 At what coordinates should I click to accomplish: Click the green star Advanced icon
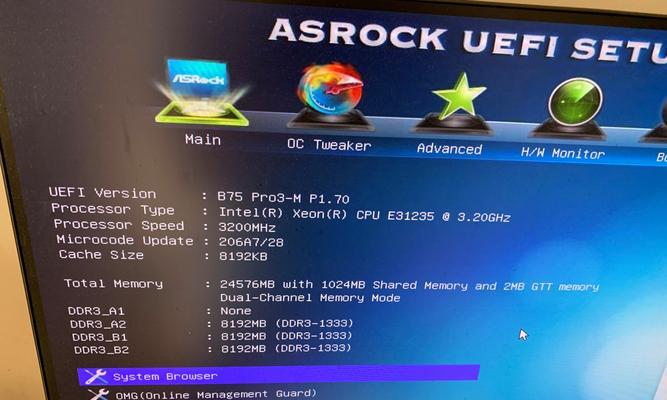[455, 103]
